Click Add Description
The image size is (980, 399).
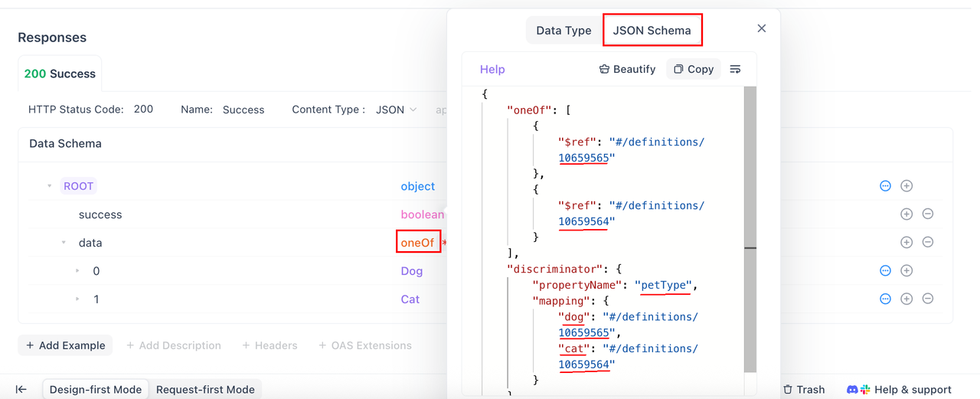click(x=174, y=345)
